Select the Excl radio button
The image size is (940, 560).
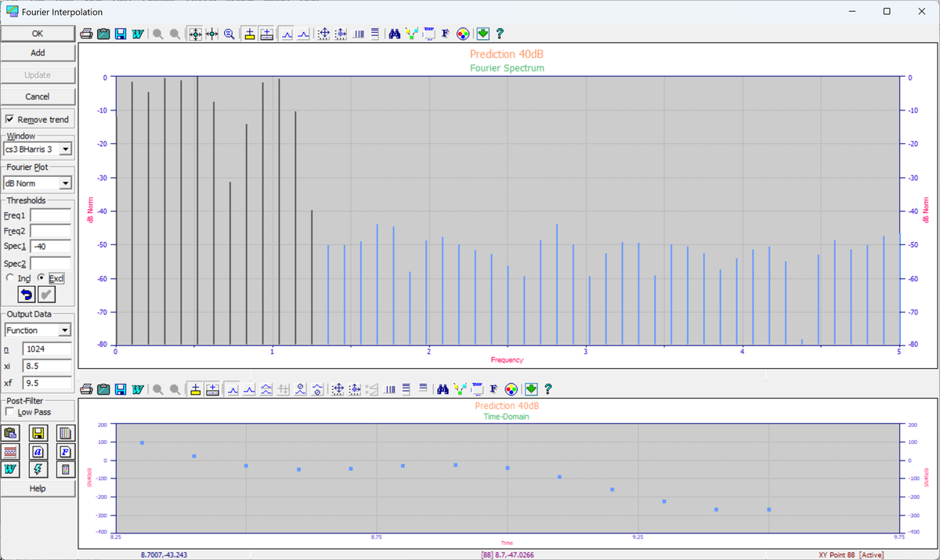click(42, 278)
